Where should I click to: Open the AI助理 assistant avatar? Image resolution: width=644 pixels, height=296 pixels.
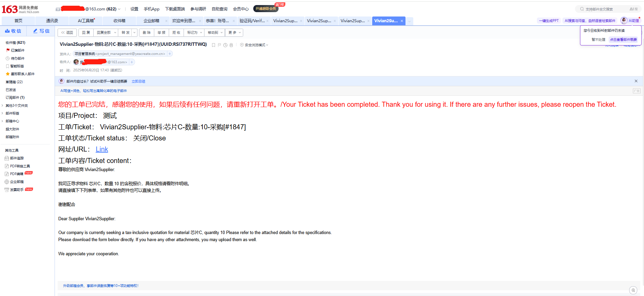click(624, 21)
